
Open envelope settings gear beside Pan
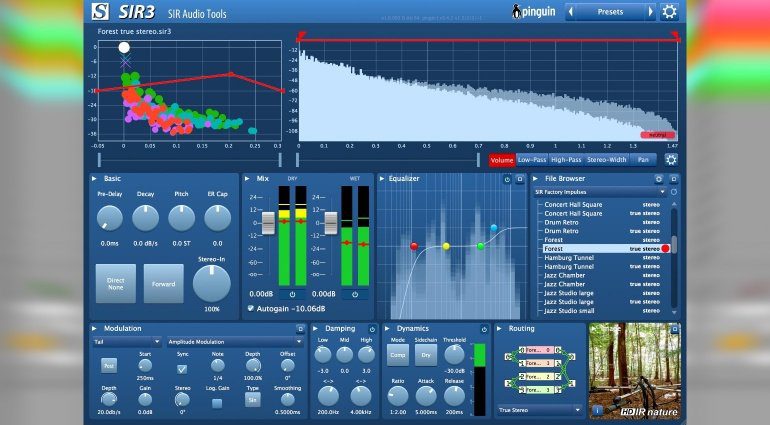(x=671, y=159)
